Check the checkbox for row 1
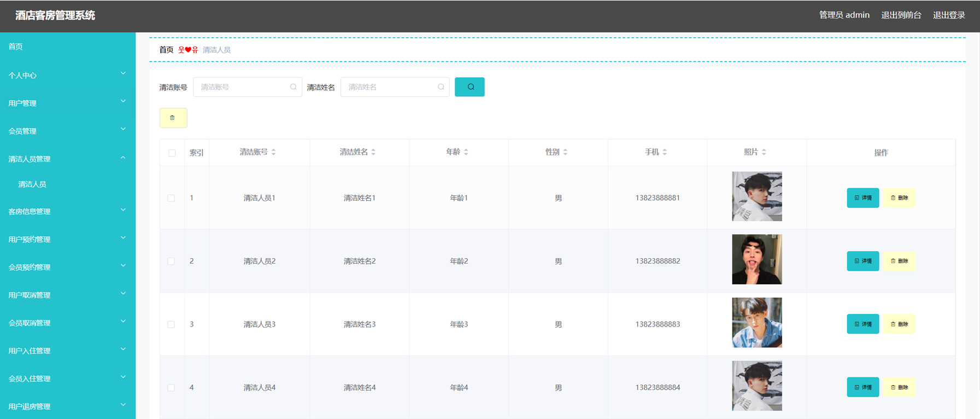 point(171,198)
